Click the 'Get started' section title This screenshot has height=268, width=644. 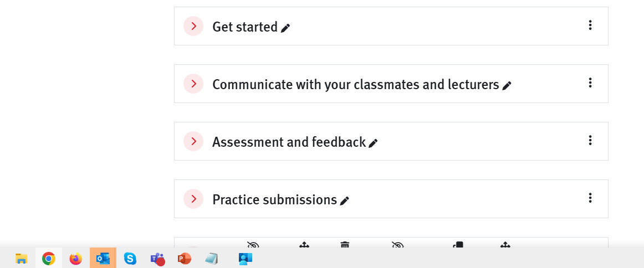tap(245, 27)
